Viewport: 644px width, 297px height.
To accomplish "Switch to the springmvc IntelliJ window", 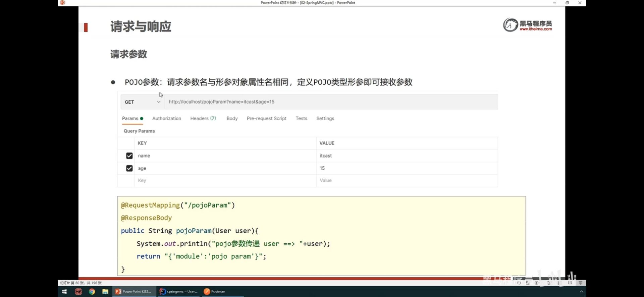I will coord(179,292).
